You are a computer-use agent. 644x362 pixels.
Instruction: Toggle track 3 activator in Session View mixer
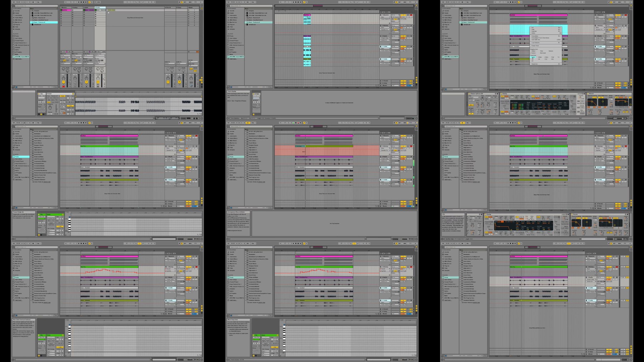(87, 82)
